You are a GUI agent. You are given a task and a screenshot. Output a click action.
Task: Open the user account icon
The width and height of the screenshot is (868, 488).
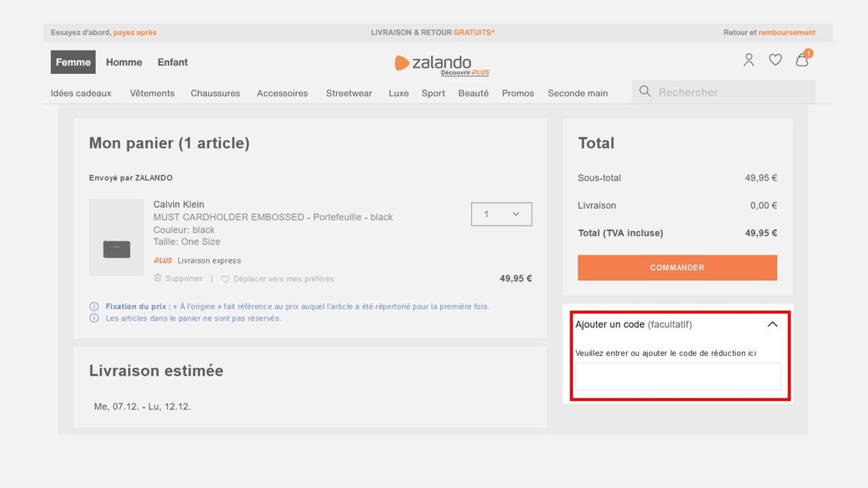pos(749,60)
